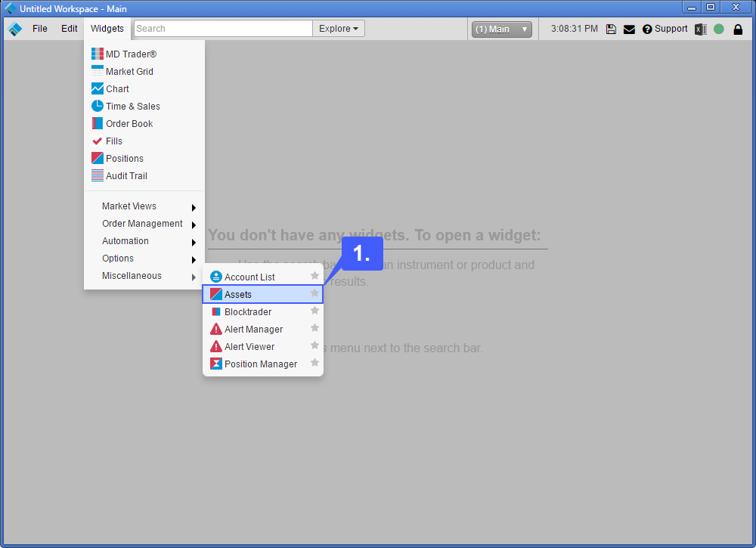Click the Position Manager icon

tap(216, 364)
